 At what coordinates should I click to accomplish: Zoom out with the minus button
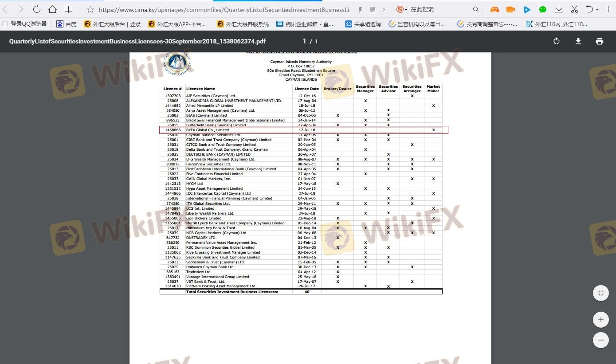pos(600,340)
